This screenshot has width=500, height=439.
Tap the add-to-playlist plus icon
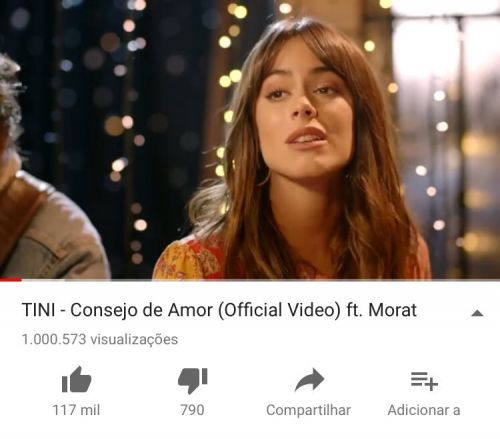pos(424,381)
